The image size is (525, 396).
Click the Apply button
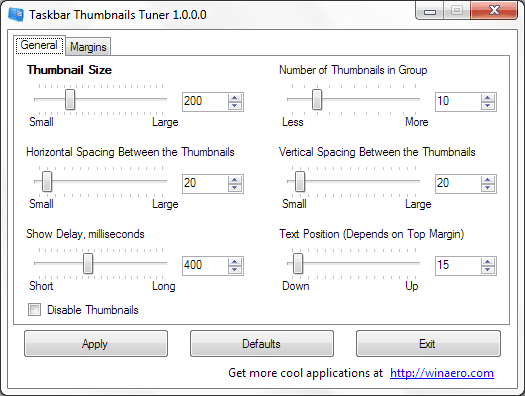pyautogui.click(x=96, y=344)
